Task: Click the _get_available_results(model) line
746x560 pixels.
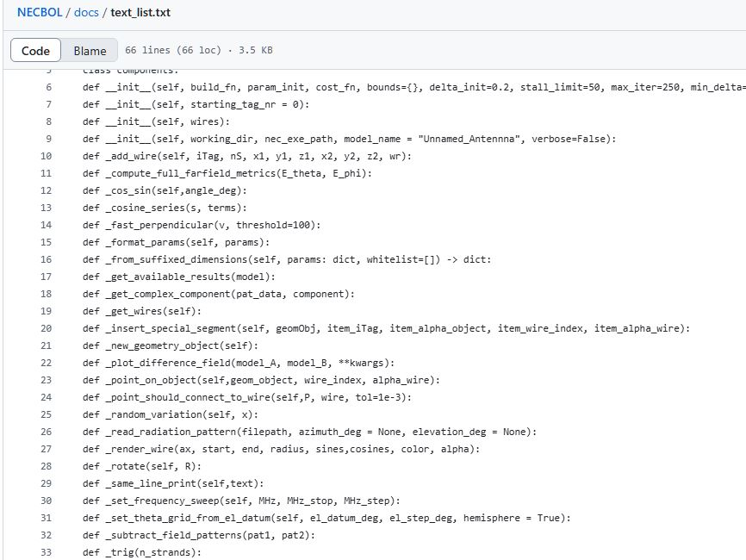Action: pyautogui.click(x=179, y=277)
